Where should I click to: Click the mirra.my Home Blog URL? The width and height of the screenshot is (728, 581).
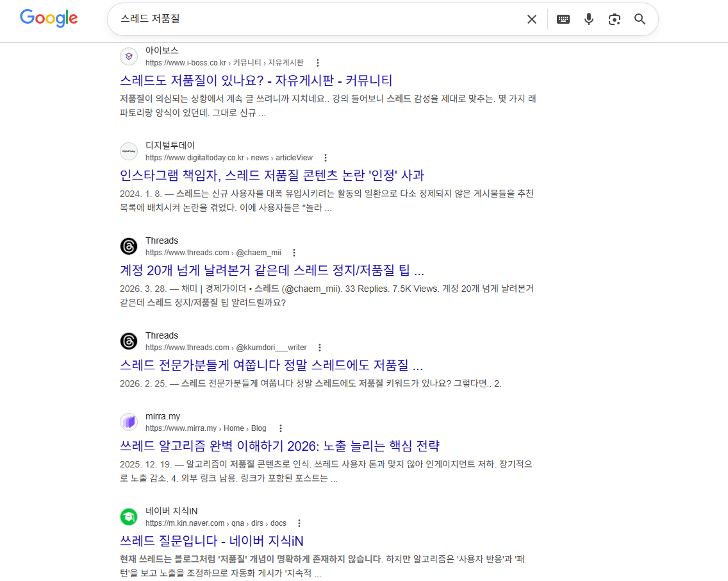coord(206,428)
